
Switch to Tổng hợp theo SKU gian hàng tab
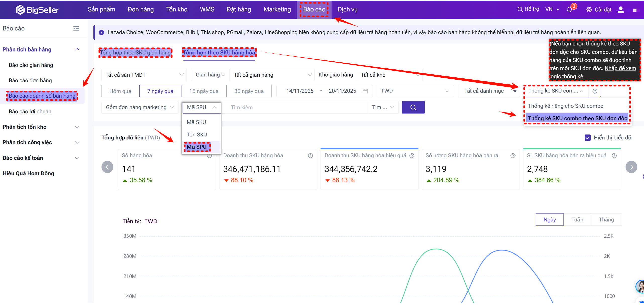135,53
